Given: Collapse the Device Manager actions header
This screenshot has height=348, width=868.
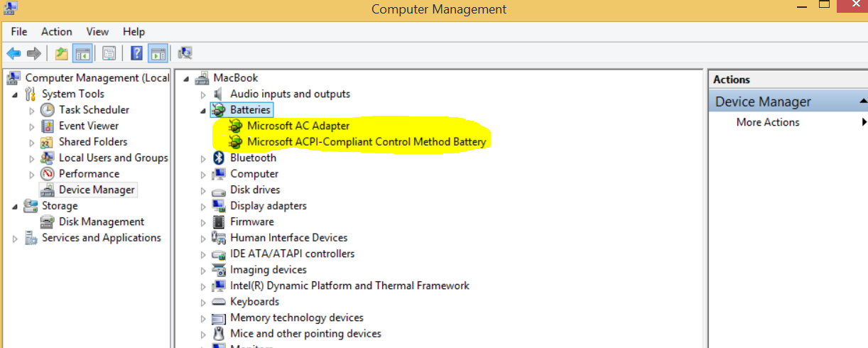Looking at the screenshot, I should [x=863, y=102].
